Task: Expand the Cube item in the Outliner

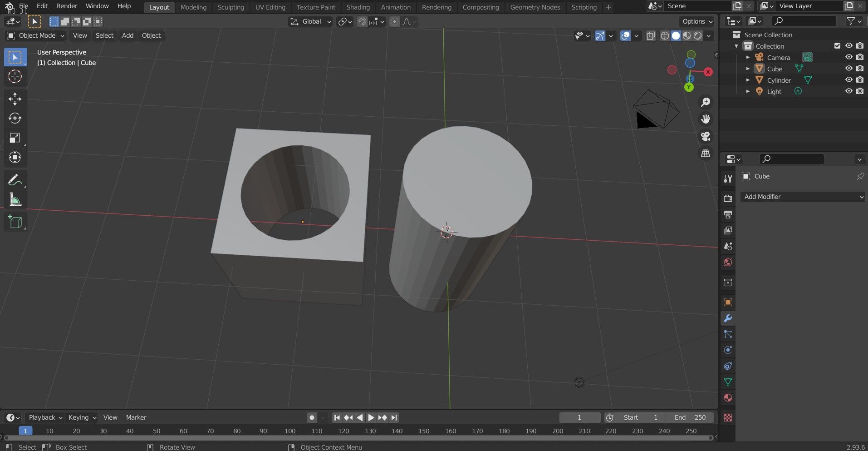Action: [x=748, y=69]
